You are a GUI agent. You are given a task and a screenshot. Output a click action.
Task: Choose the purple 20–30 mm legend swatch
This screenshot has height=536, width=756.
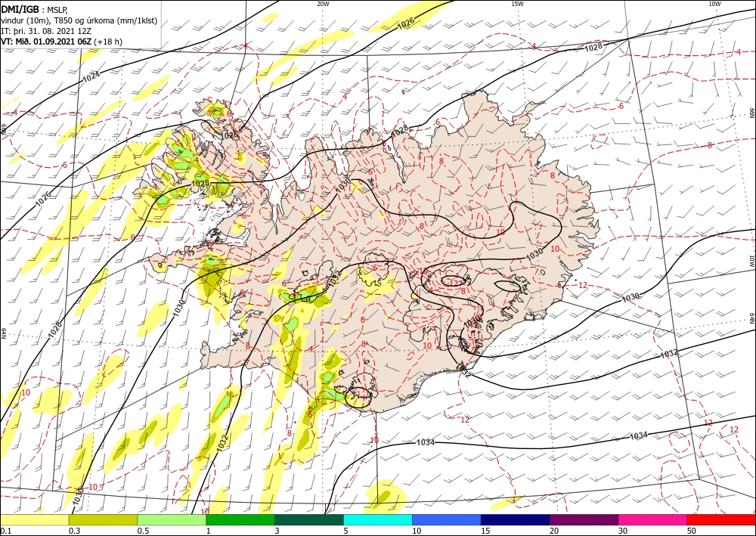click(x=584, y=519)
